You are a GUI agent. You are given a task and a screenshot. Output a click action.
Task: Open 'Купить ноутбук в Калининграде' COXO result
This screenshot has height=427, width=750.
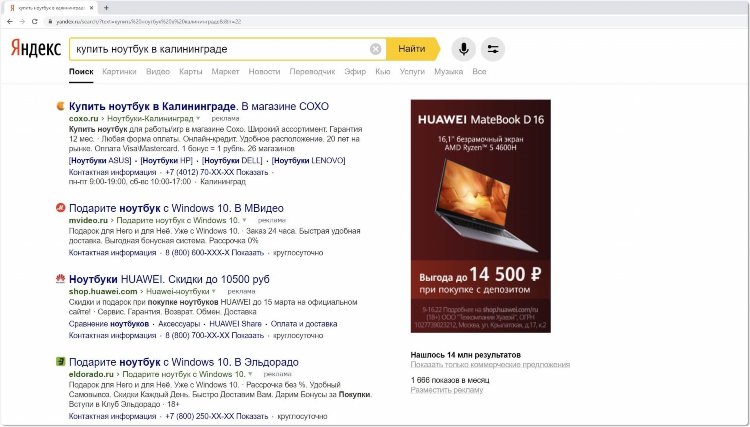(x=199, y=106)
